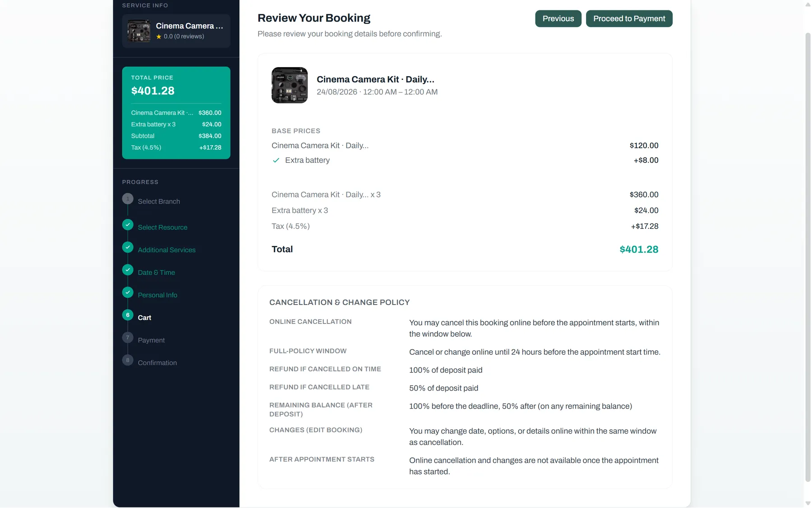Click the Extra battery checkmark icon
Screen dimensions: 812x508
(276, 160)
